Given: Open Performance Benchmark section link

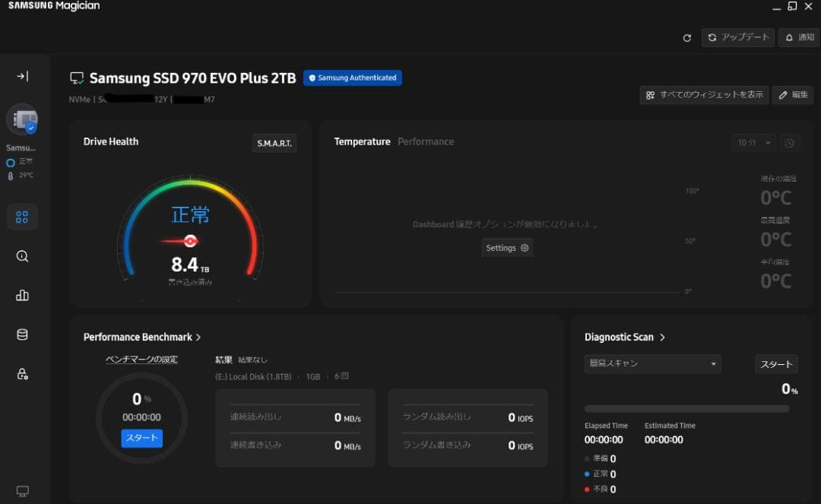Looking at the screenshot, I should click(142, 337).
